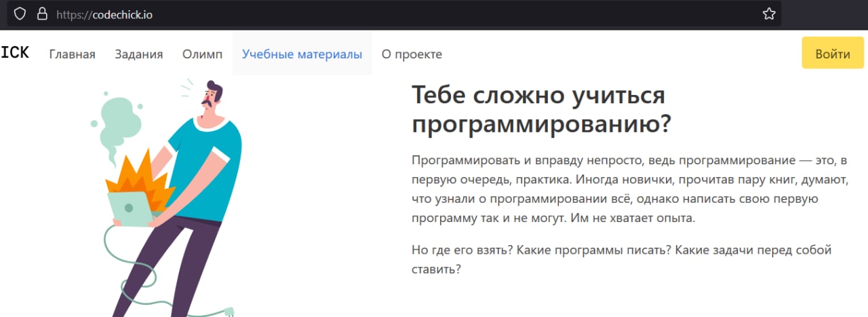Open the Главная menu item

[x=73, y=54]
